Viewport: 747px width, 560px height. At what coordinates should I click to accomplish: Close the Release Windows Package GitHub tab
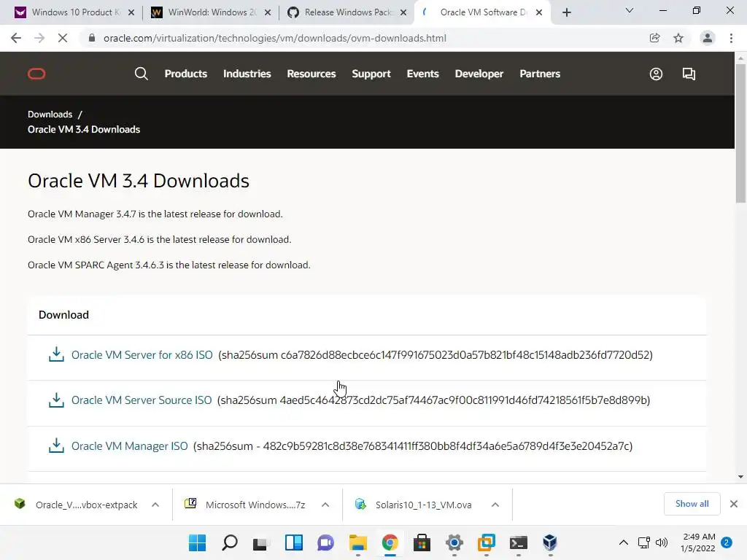click(x=403, y=12)
